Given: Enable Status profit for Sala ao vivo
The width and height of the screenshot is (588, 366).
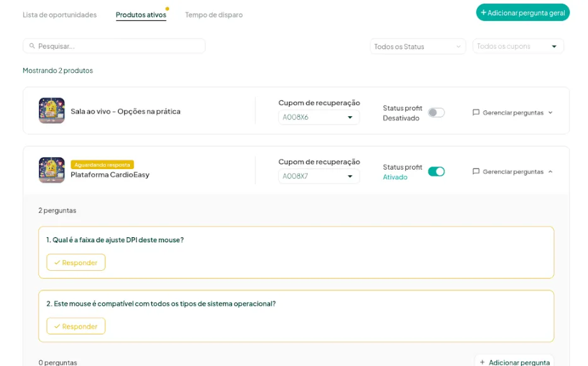Looking at the screenshot, I should (x=436, y=112).
